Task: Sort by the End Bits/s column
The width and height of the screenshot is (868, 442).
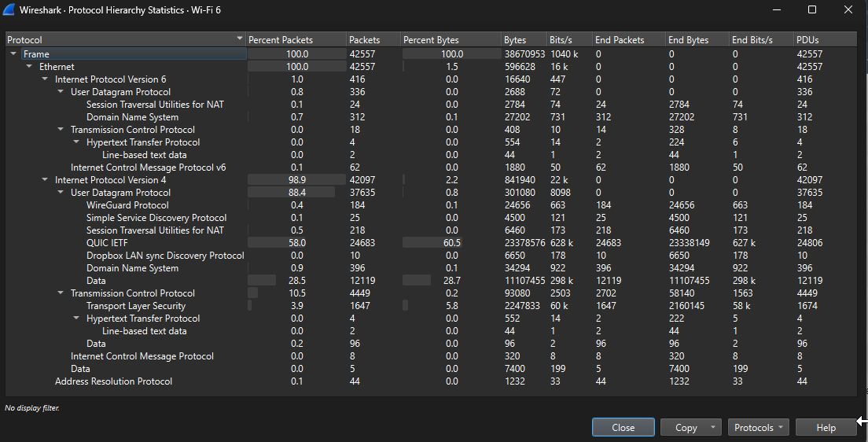Action: click(x=762, y=40)
